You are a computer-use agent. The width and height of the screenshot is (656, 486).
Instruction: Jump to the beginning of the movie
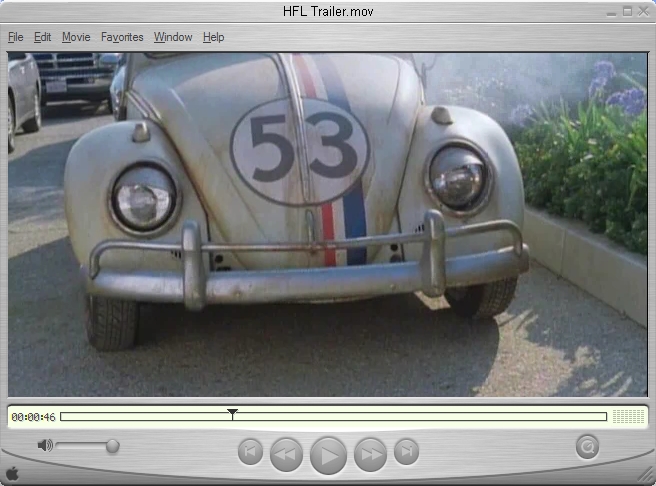pyautogui.click(x=250, y=452)
